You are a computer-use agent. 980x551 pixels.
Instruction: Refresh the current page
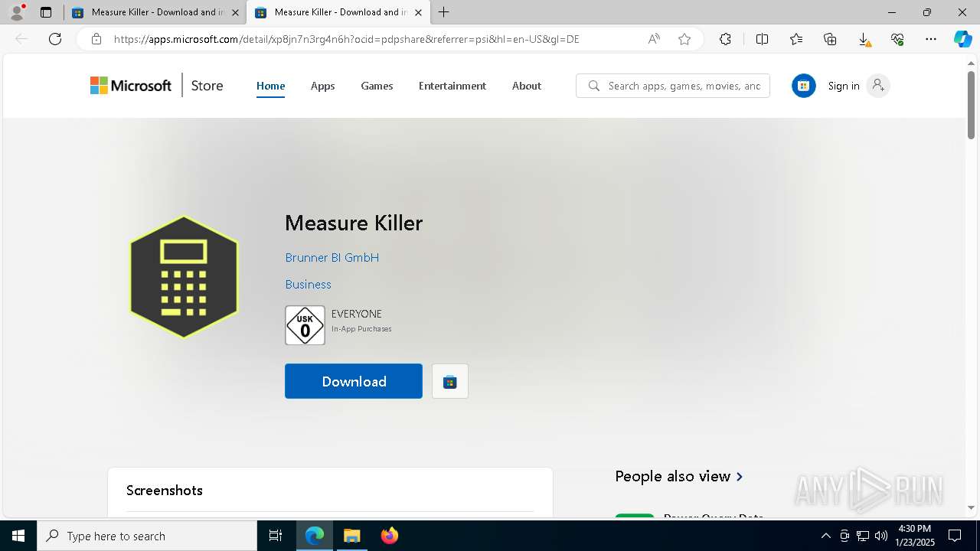[55, 39]
